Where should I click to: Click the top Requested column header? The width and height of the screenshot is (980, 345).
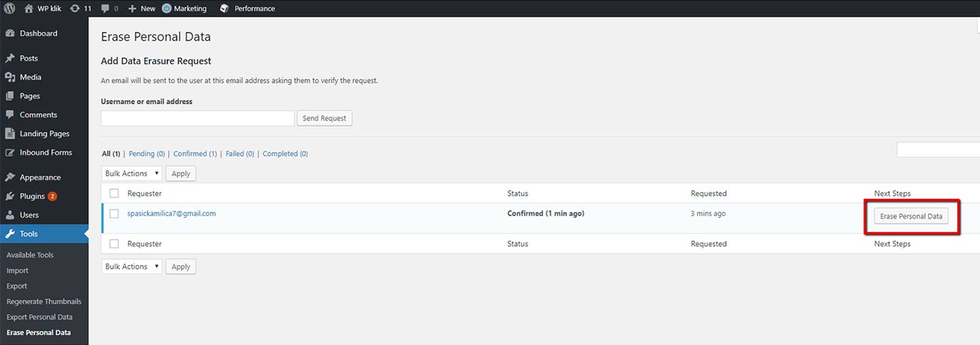709,194
